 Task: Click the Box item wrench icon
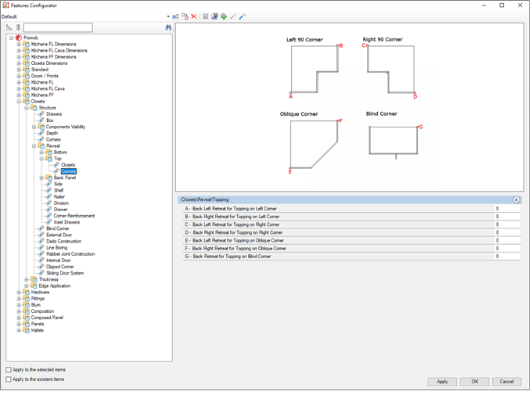click(41, 120)
